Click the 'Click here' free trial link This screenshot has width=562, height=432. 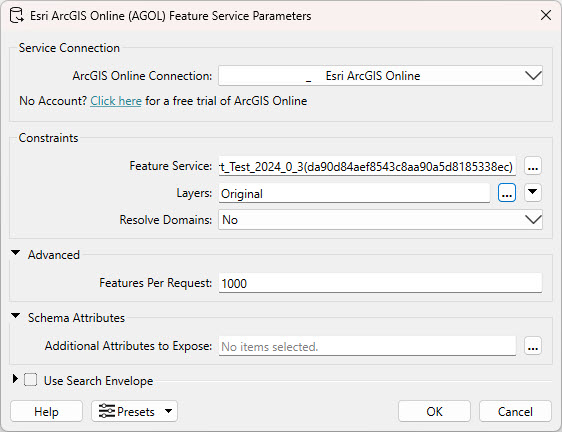point(116,101)
